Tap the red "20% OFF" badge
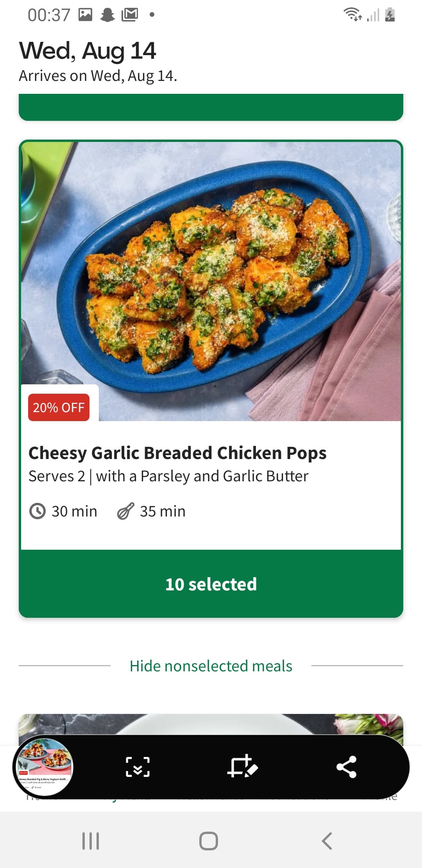Image resolution: width=422 pixels, height=868 pixels. 59,407
